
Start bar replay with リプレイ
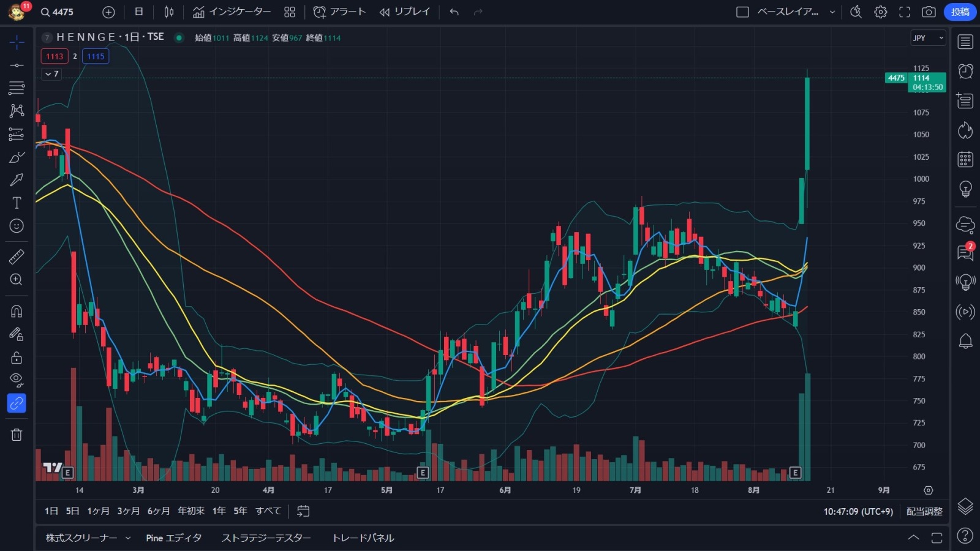click(x=405, y=12)
